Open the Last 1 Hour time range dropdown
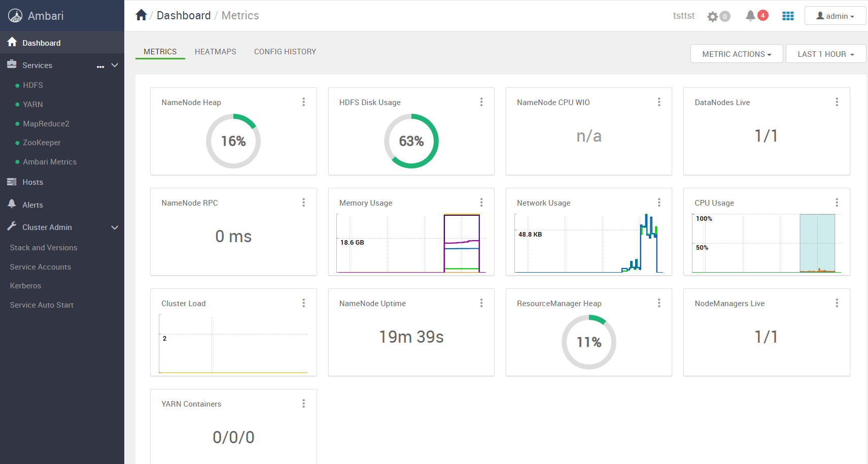This screenshot has height=464, width=868. click(826, 54)
